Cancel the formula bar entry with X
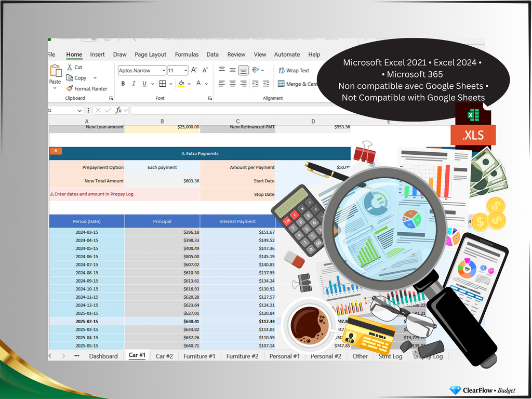The width and height of the screenshot is (532, 399). tap(98, 110)
